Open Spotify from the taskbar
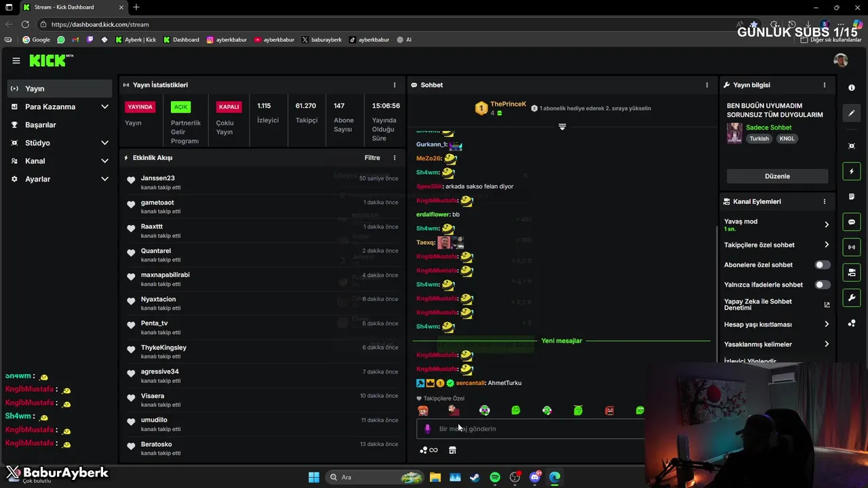 (495, 477)
